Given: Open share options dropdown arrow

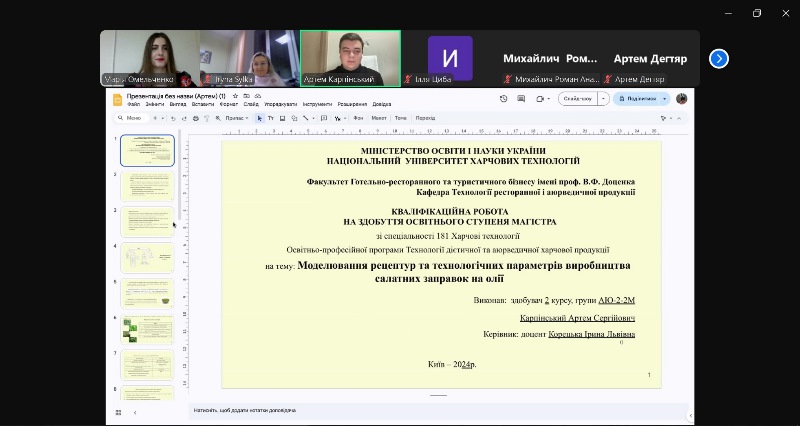Looking at the screenshot, I should [x=664, y=98].
